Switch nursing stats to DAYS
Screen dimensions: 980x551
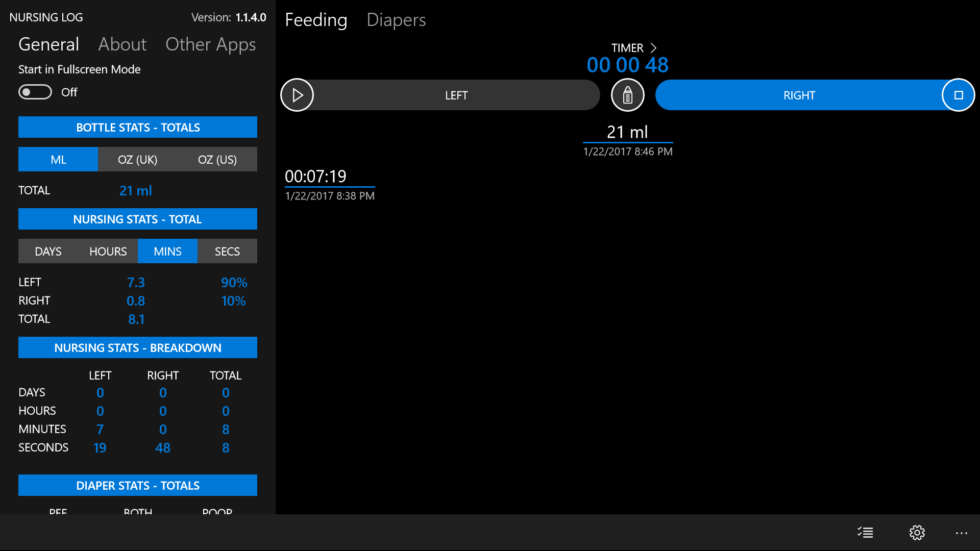48,252
